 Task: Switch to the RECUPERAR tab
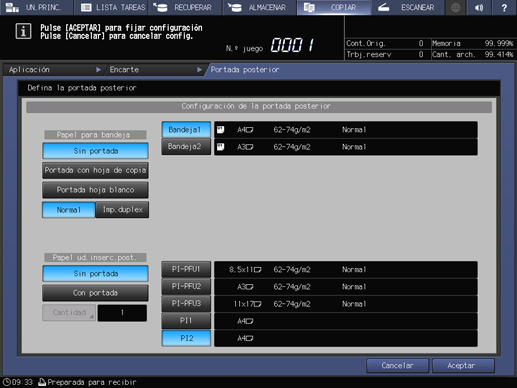[x=185, y=7]
